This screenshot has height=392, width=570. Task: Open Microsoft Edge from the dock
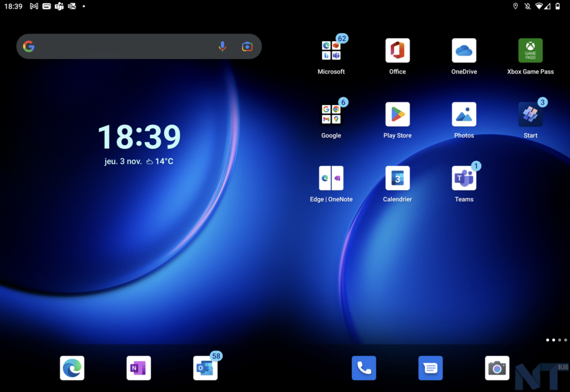tap(72, 368)
